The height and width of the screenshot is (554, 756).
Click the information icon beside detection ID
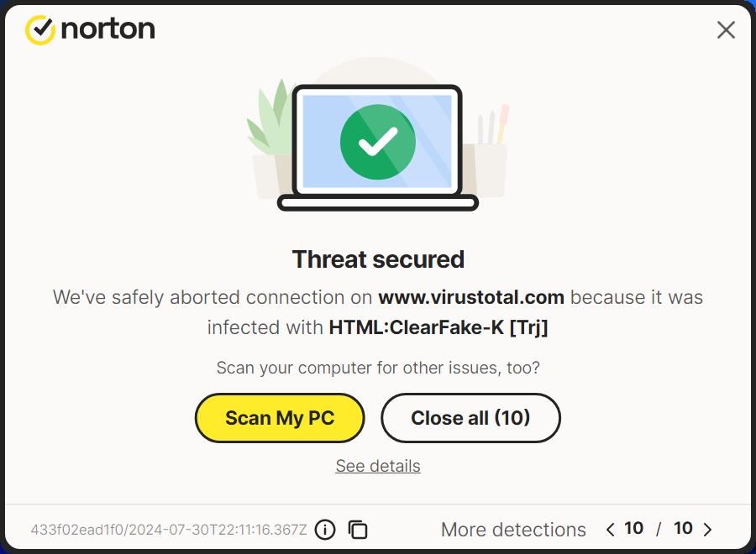[x=325, y=530]
